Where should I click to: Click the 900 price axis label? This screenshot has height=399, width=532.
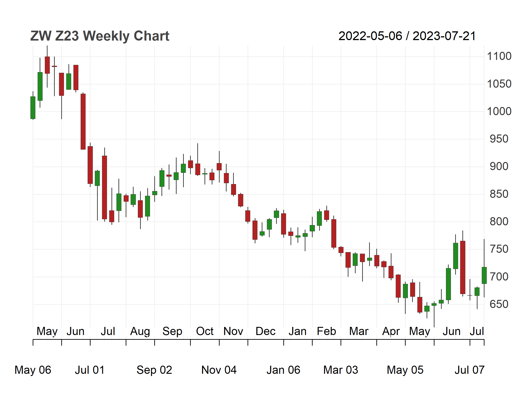(499, 166)
